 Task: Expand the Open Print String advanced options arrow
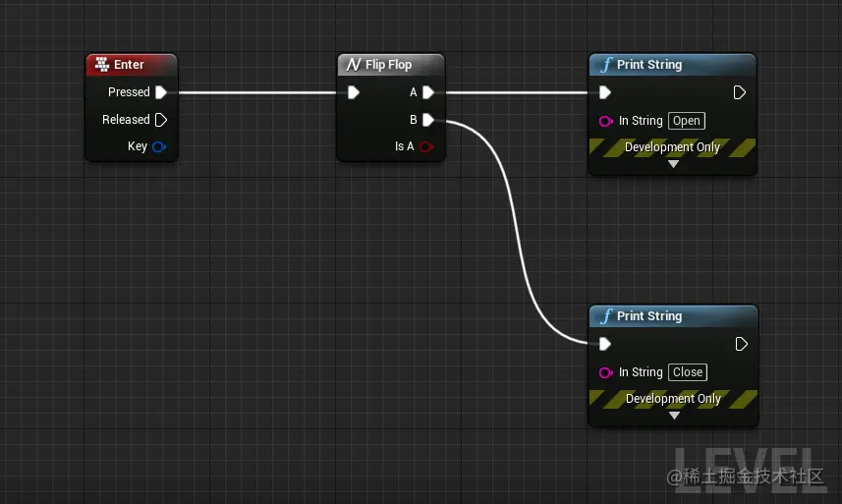pyautogui.click(x=673, y=164)
